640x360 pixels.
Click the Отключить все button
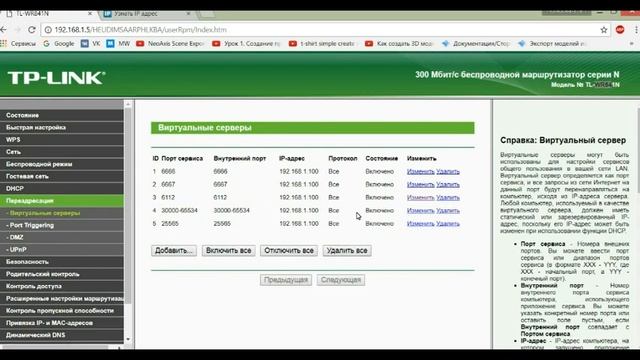coord(289,251)
